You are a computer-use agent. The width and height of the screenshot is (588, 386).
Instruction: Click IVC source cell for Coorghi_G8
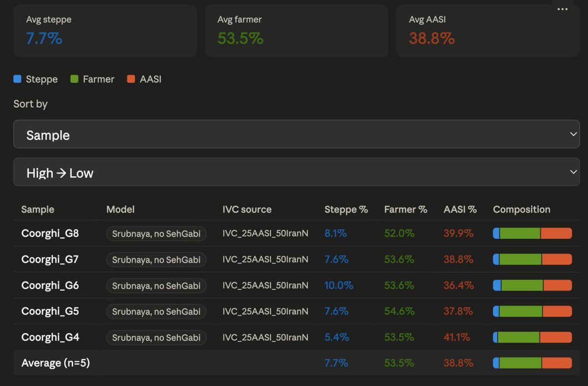pos(266,233)
